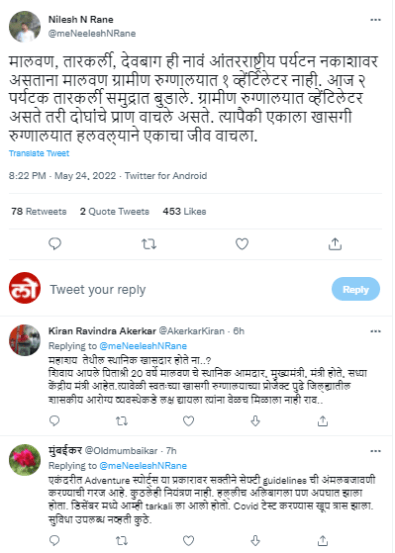Viewport: 395px width, 553px height.
Task: View the 2 Quote Tweets
Action: 115,212
